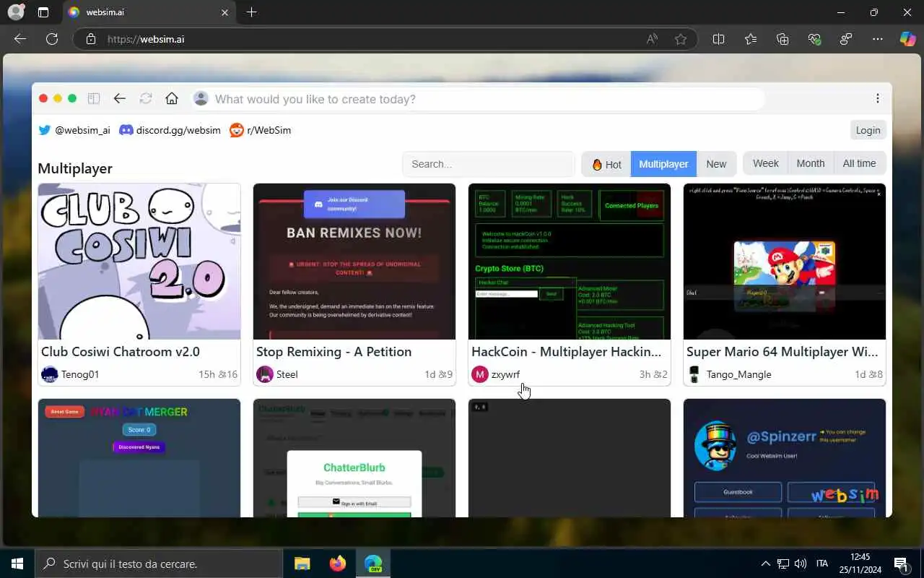Open the websim three-dot options menu

(878, 99)
